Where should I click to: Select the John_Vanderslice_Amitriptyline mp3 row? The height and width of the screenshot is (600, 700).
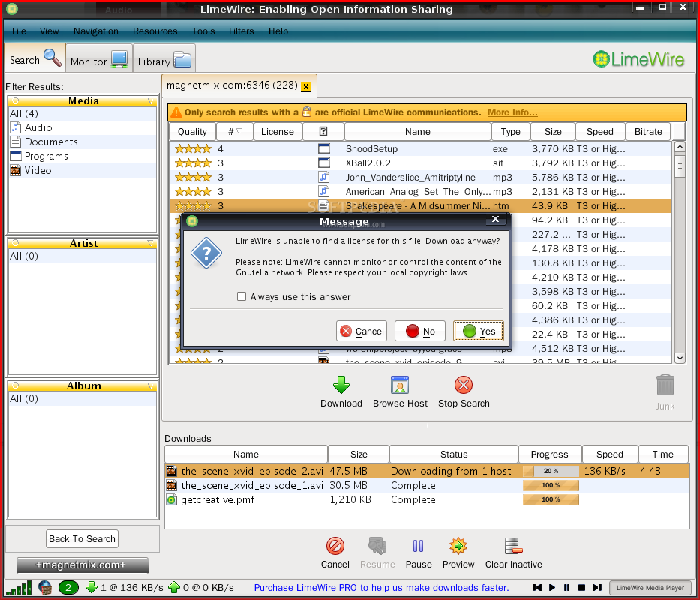click(420, 178)
